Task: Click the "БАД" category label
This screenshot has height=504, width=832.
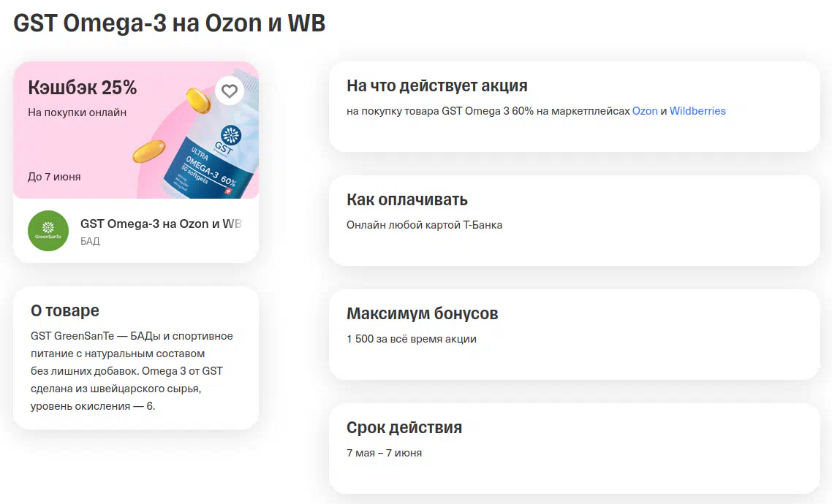Action: point(90,241)
